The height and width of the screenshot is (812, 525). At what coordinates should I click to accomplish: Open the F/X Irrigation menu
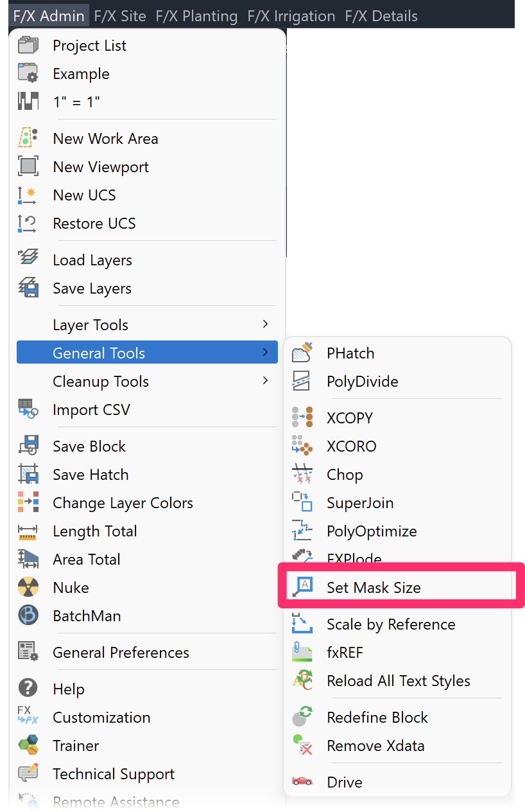coord(291,16)
